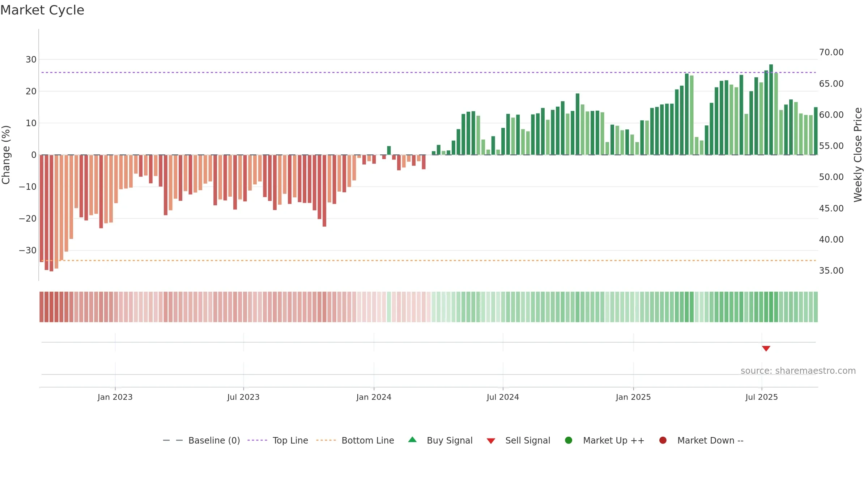Screen dimensions: 868x488
Task: Click the Jul 2025 axis label
Action: pos(762,397)
